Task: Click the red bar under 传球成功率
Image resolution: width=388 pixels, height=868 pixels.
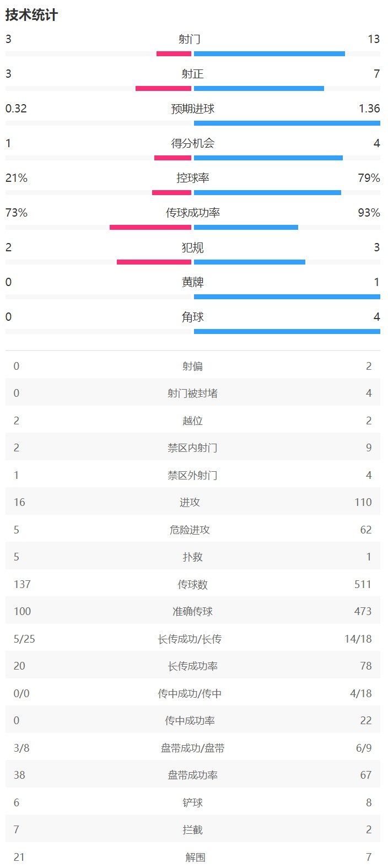Action: (x=150, y=227)
